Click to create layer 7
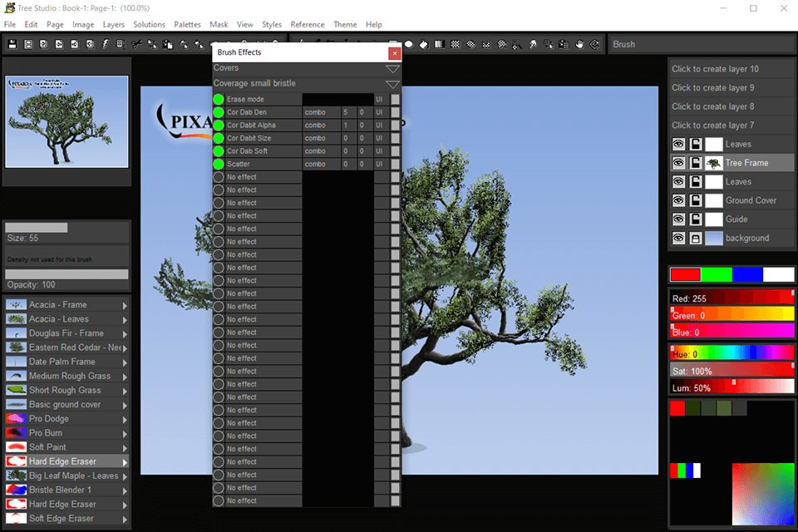The width and height of the screenshot is (798, 532). pos(731,126)
